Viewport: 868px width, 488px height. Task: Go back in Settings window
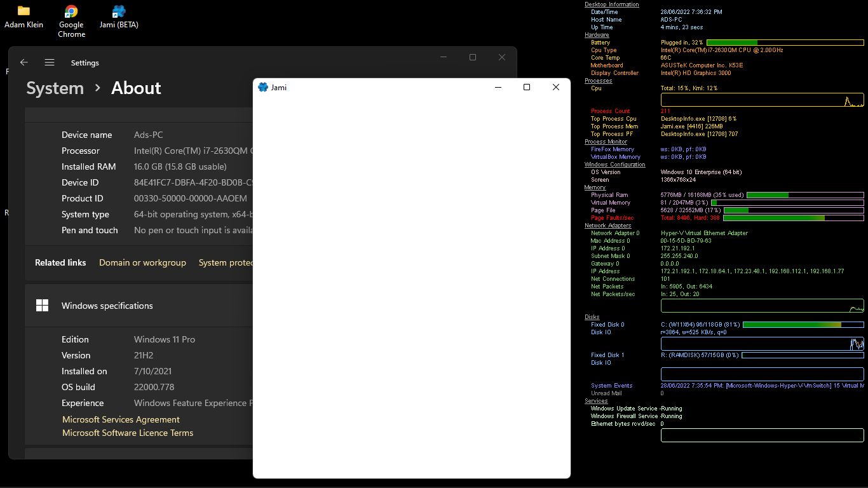coord(24,62)
